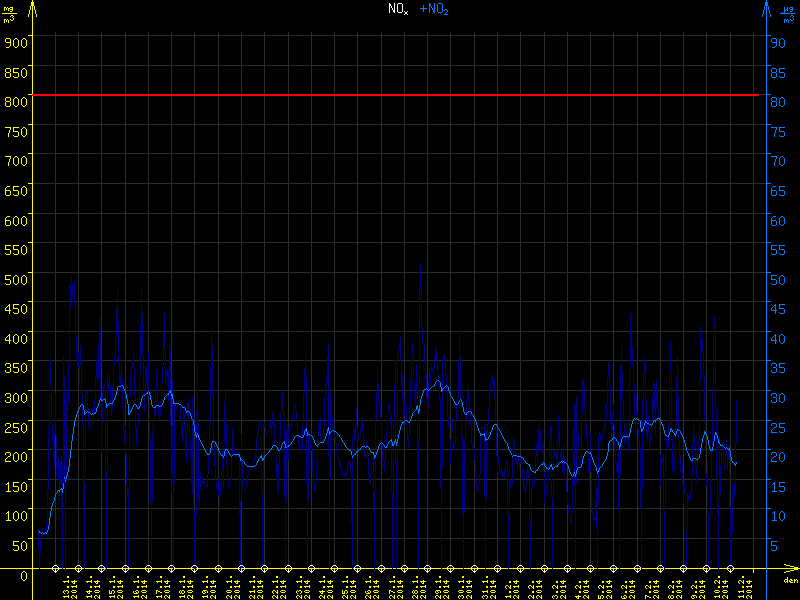Click the red horizontal limit line
Screen dimensions: 800x600
pyautogui.click(x=400, y=95)
